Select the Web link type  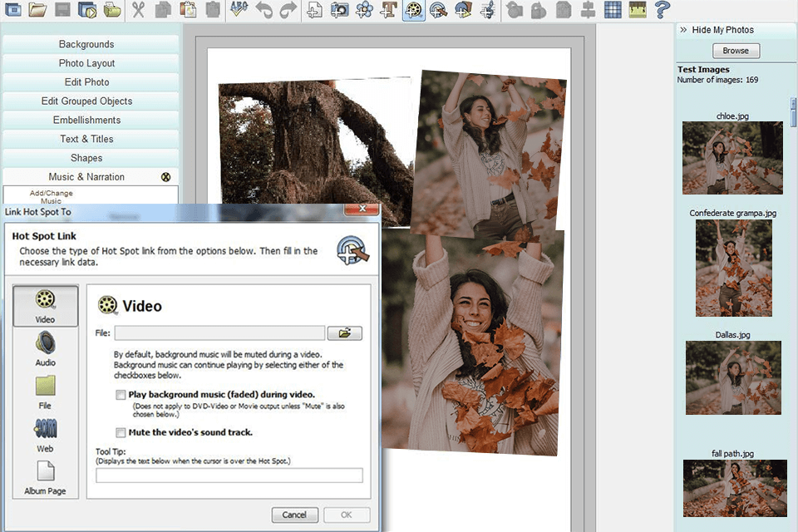45,435
